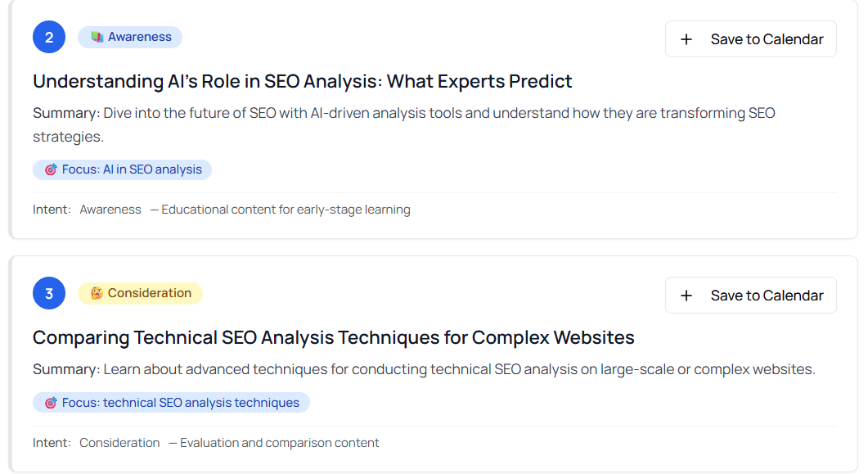Open the Focus: technical SEO analysis techniques chip
The height and width of the screenshot is (474, 868).
pos(171,403)
